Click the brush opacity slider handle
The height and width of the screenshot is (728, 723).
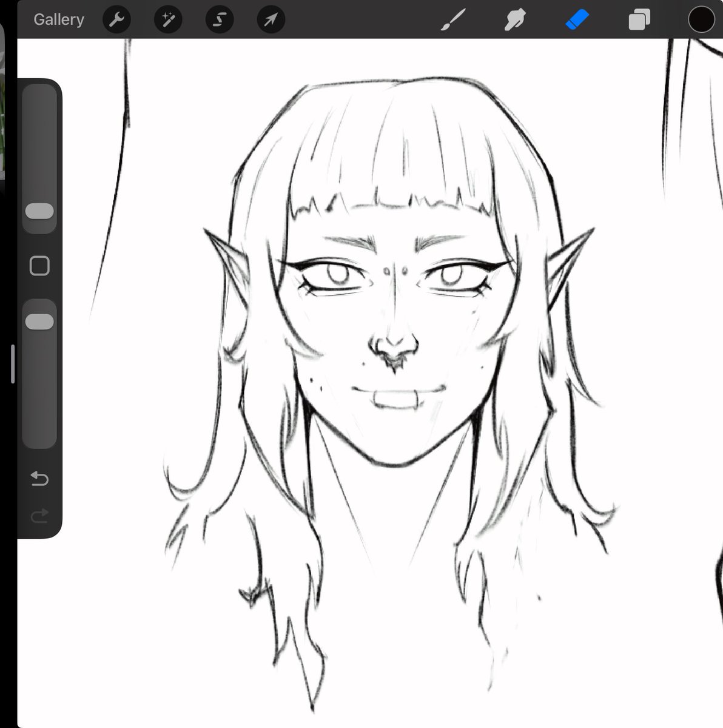click(x=39, y=322)
